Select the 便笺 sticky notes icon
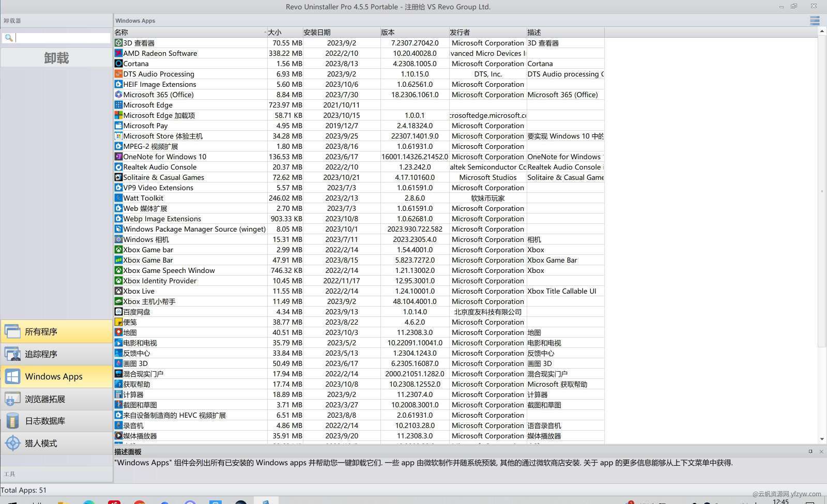Viewport: 827px width, 504px height. (118, 322)
